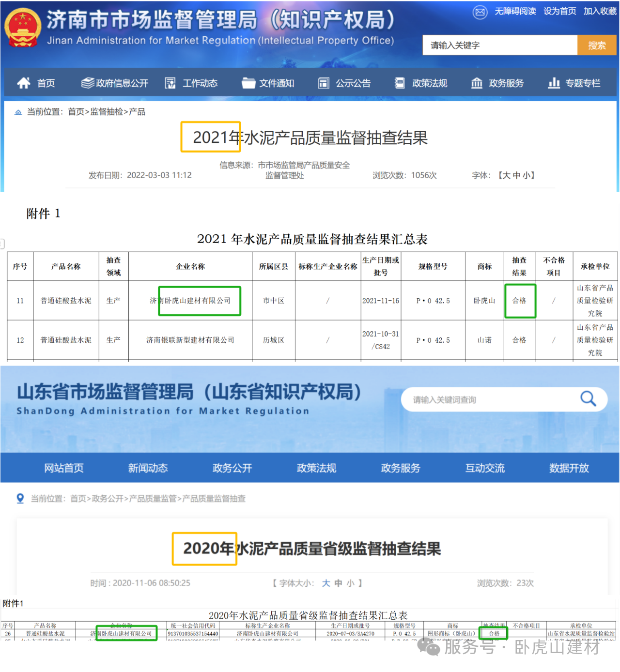Click 无障碍阅读 link at top
Image resolution: width=620 pixels, height=672 pixels.
pyautogui.click(x=515, y=11)
